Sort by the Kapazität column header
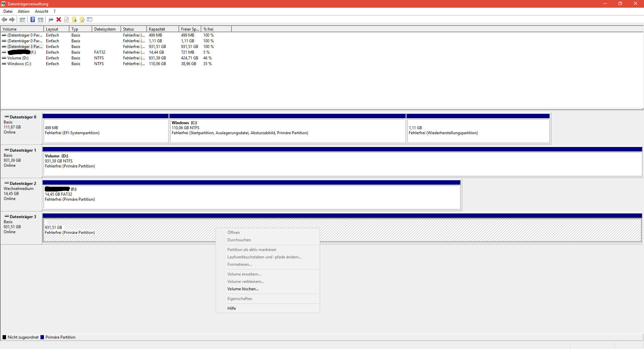The width and height of the screenshot is (644, 349). [x=163, y=29]
